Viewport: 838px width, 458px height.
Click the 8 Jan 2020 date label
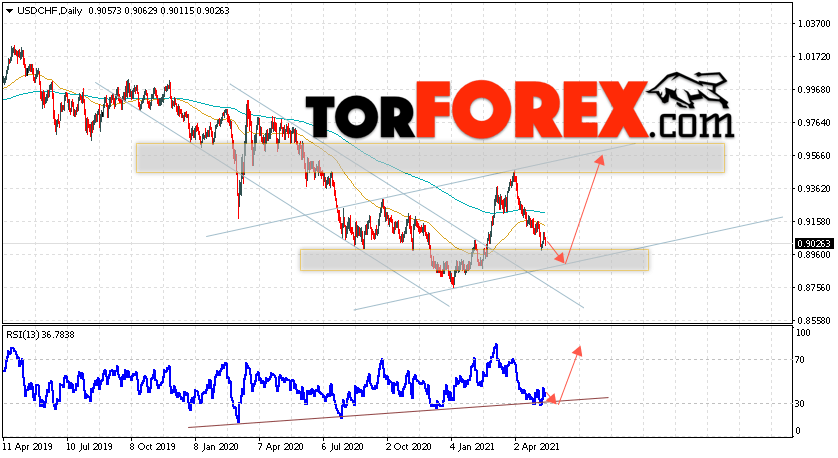click(216, 446)
